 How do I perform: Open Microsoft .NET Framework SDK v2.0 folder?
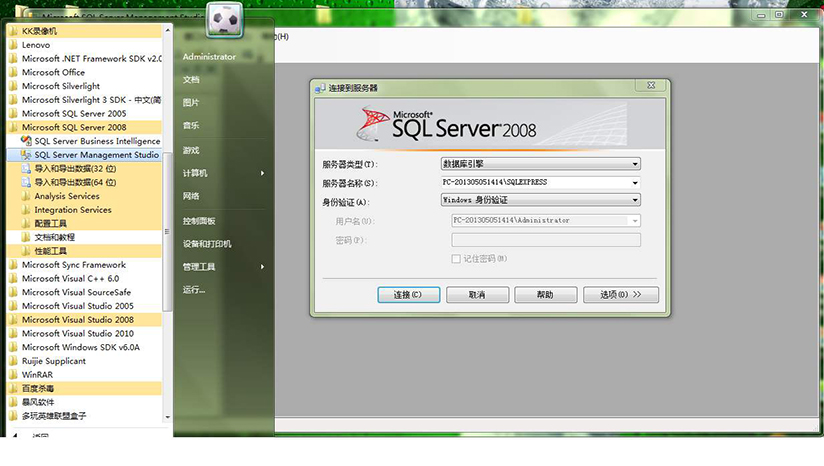coord(84,58)
